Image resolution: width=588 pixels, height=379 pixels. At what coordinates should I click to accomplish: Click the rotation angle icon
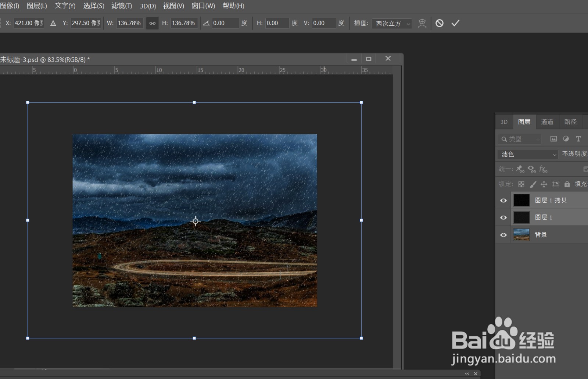(x=206, y=23)
